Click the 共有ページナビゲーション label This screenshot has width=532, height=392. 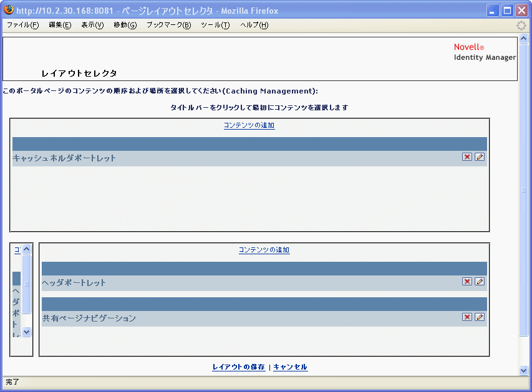[x=89, y=318]
